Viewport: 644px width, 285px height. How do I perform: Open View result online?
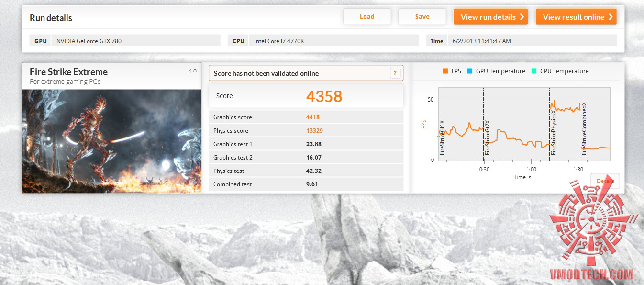click(576, 17)
